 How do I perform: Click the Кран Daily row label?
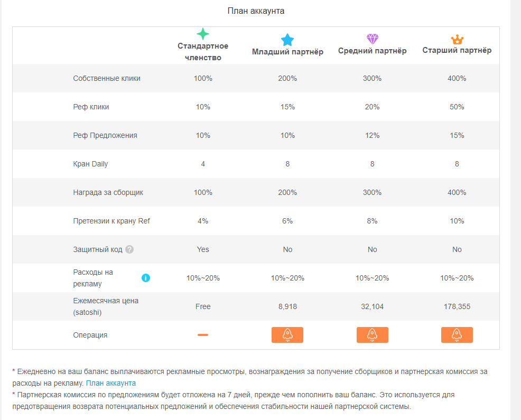tap(90, 164)
